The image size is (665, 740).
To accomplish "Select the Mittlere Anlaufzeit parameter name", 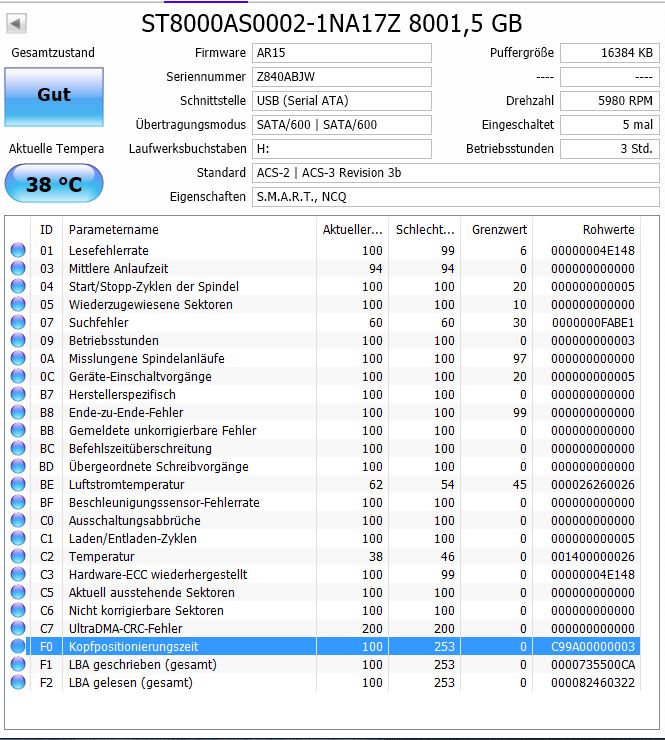I will [x=118, y=269].
